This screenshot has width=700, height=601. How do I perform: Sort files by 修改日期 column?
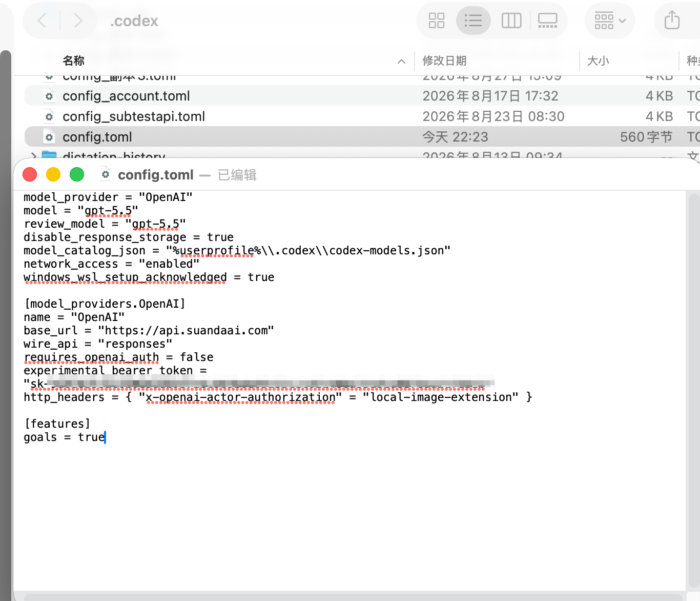coord(444,61)
